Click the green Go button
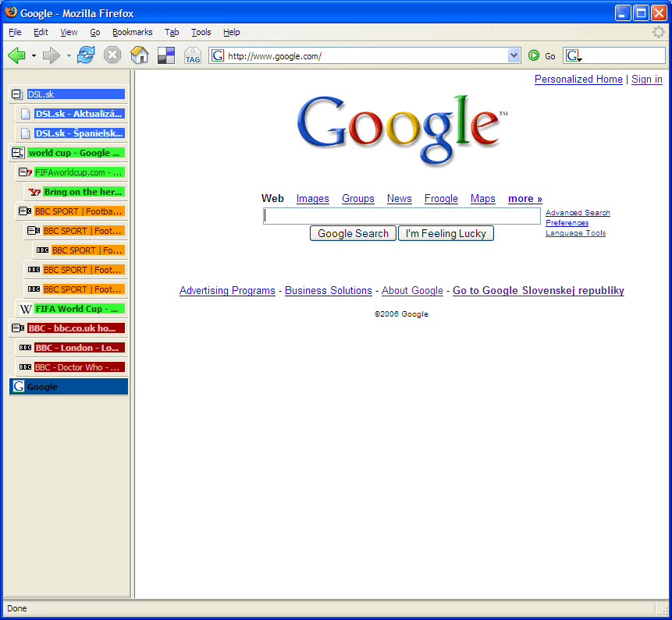The width and height of the screenshot is (672, 620). (x=542, y=55)
